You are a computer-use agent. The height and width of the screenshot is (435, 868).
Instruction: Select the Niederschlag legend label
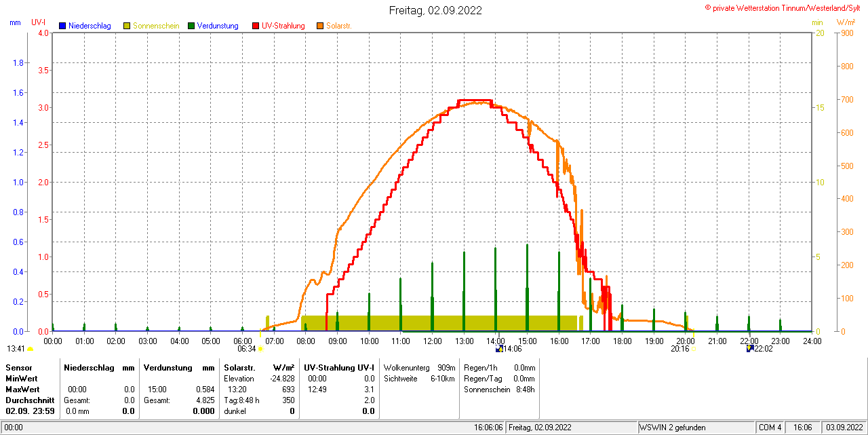[90, 26]
